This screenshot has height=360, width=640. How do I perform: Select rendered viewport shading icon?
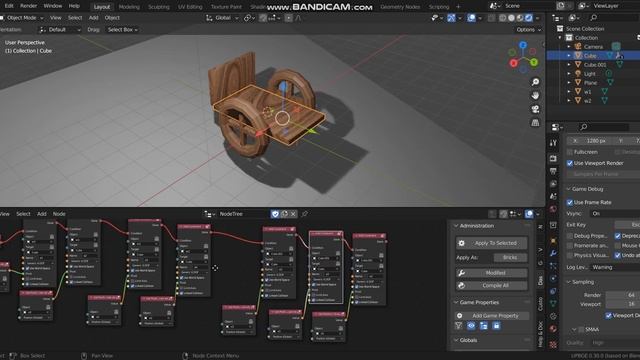529,18
